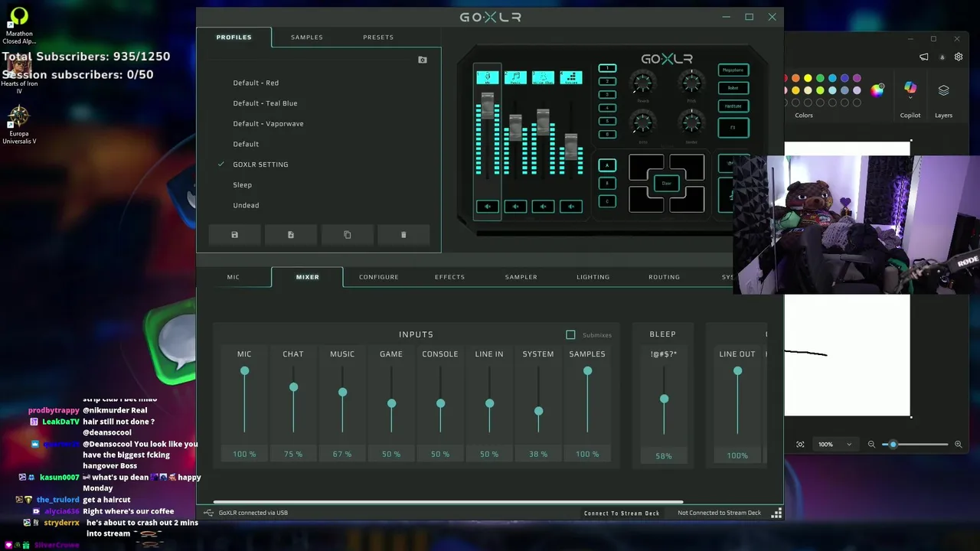Open Europa Universalis V desktop shortcut
The height and width of the screenshot is (551, 980).
click(19, 125)
